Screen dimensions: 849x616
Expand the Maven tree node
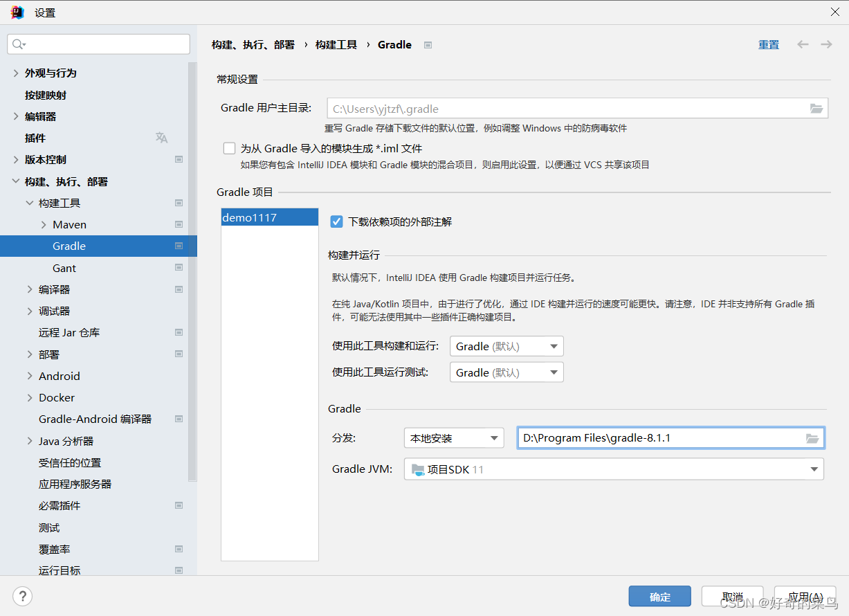[x=44, y=224]
